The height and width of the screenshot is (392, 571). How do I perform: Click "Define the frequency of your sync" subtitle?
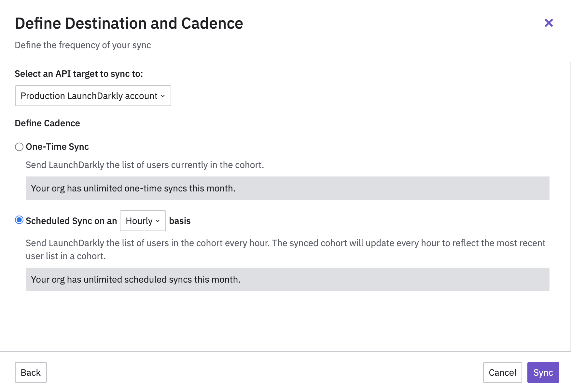click(83, 45)
